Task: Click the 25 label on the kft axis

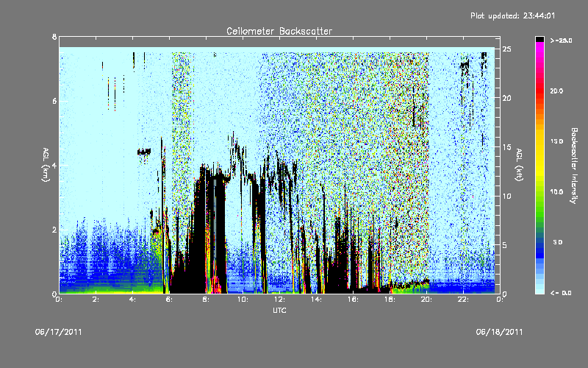Action: tap(507, 49)
